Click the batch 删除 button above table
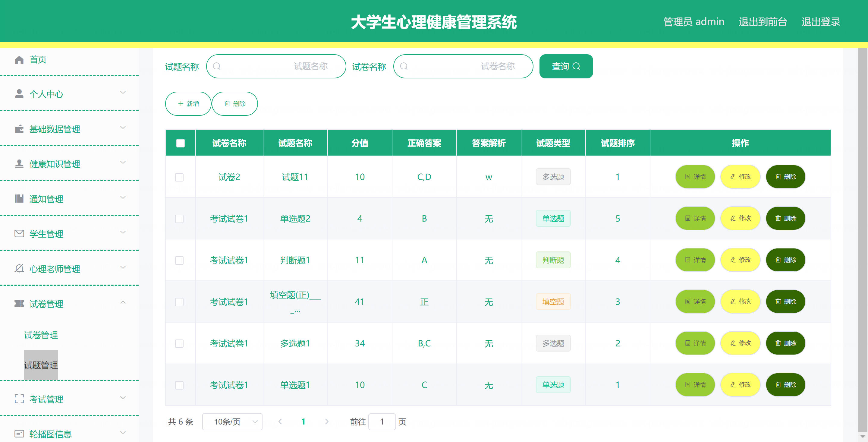 234,104
